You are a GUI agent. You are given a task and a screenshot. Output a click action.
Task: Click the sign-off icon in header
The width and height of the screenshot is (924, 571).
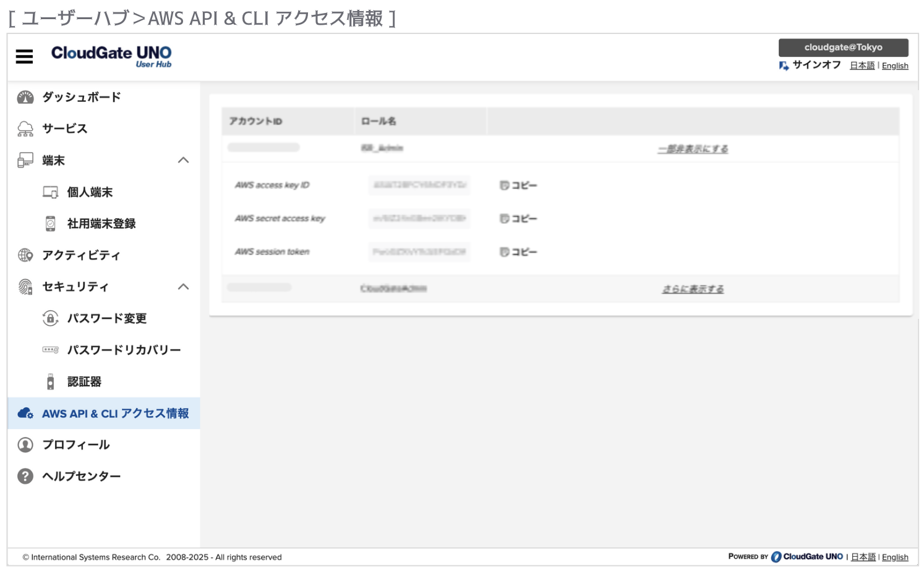[x=784, y=66]
